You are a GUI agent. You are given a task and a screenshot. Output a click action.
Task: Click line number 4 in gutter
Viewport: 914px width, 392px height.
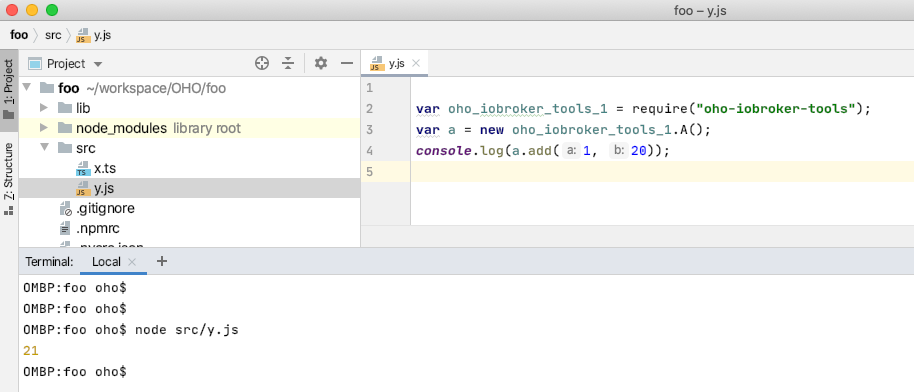coord(370,150)
